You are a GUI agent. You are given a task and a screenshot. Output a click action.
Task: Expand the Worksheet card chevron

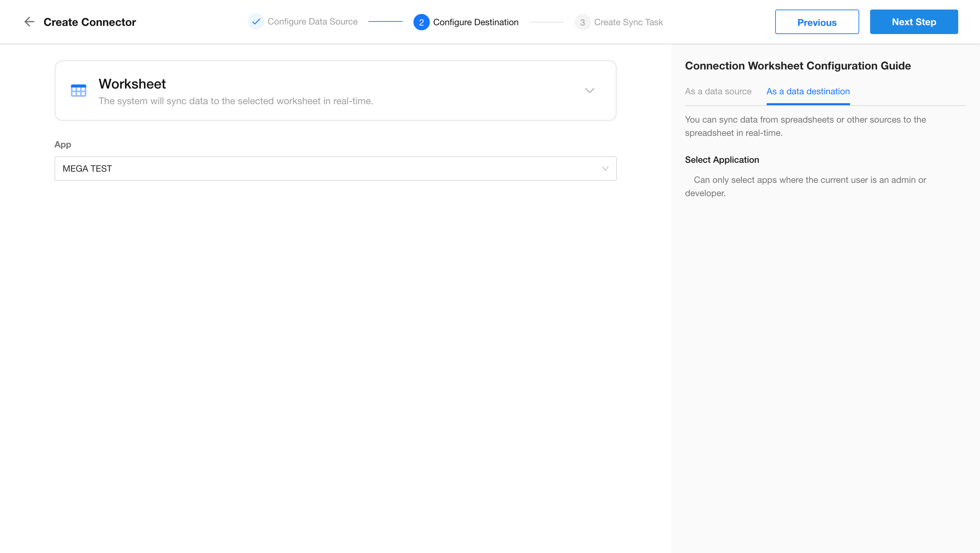click(589, 91)
